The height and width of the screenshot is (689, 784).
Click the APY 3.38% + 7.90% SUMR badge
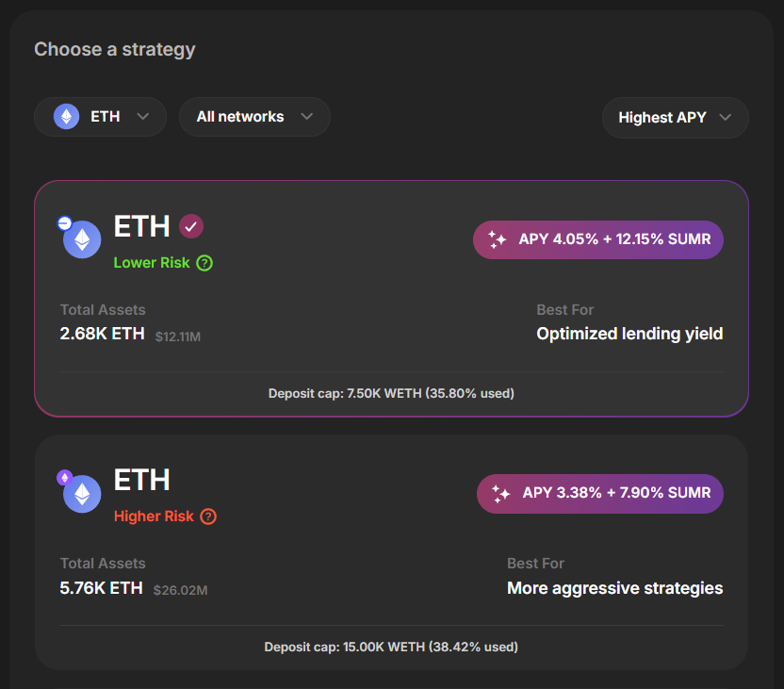pyautogui.click(x=600, y=494)
